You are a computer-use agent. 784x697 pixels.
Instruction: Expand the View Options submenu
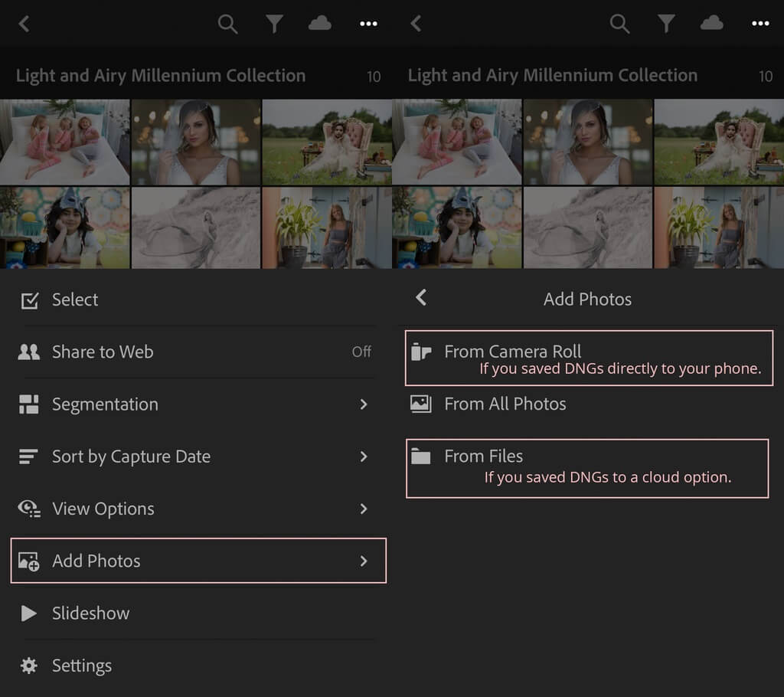pos(364,509)
